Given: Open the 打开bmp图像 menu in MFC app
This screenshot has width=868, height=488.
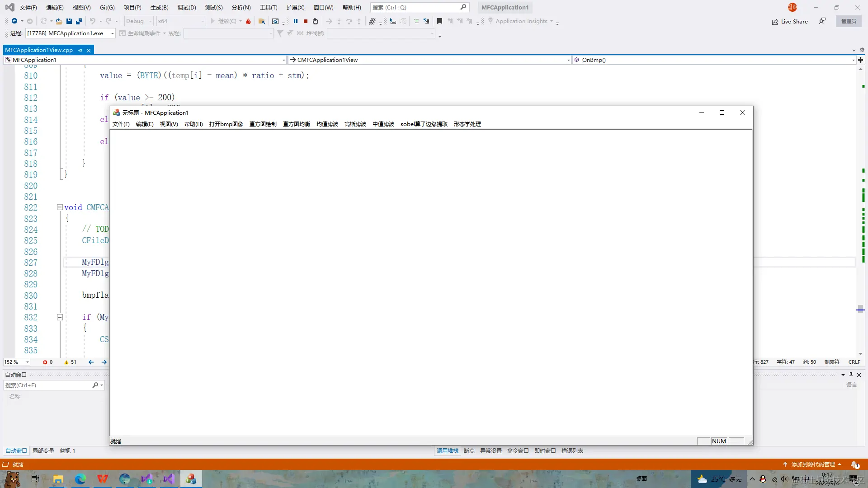Looking at the screenshot, I should click(x=226, y=124).
